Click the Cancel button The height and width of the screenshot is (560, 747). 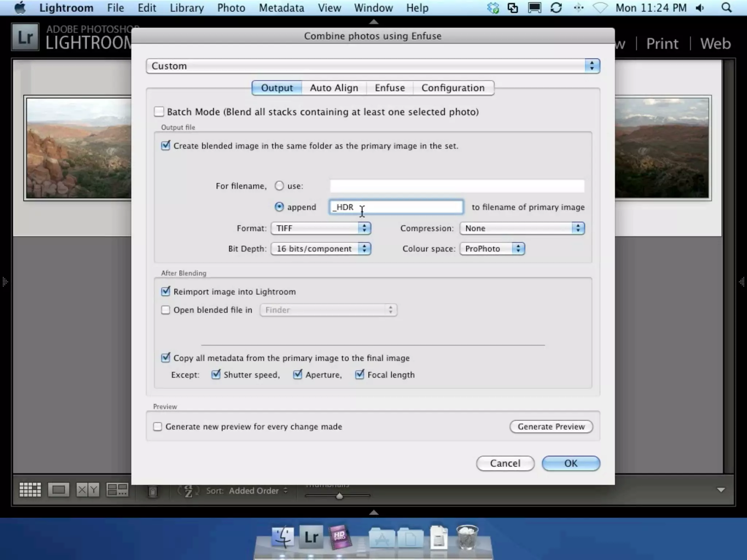[x=505, y=463]
